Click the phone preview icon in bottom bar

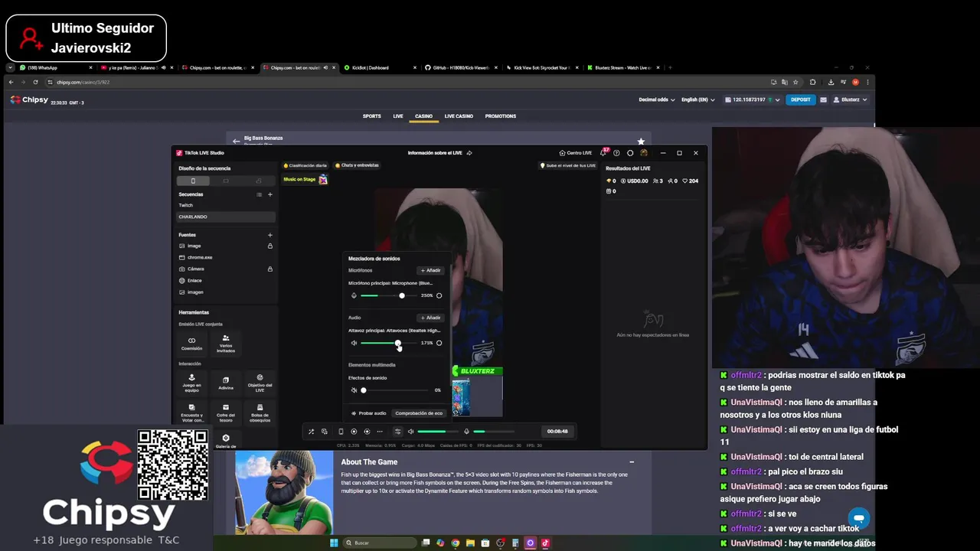click(x=341, y=432)
